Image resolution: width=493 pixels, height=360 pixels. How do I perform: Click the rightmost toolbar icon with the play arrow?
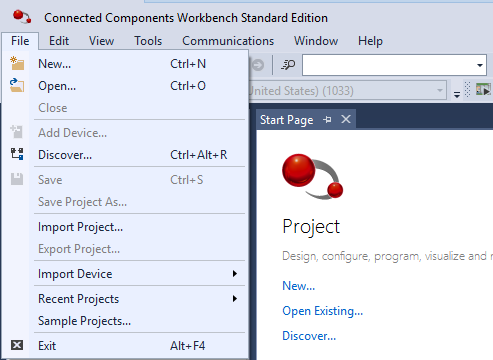click(483, 89)
